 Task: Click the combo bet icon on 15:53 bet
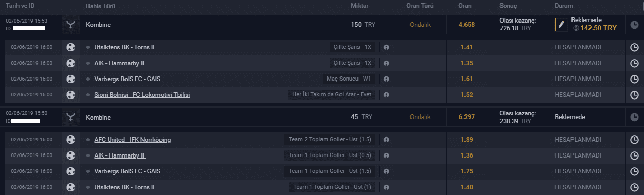coord(70,24)
